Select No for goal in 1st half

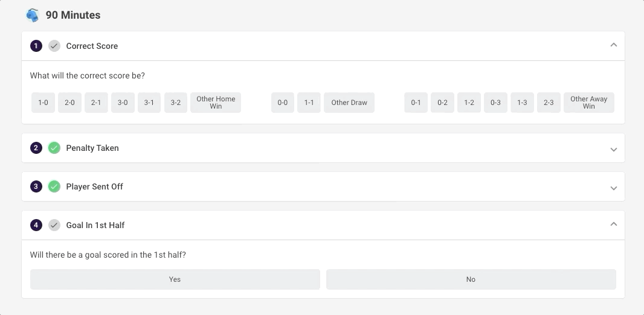coord(471,279)
